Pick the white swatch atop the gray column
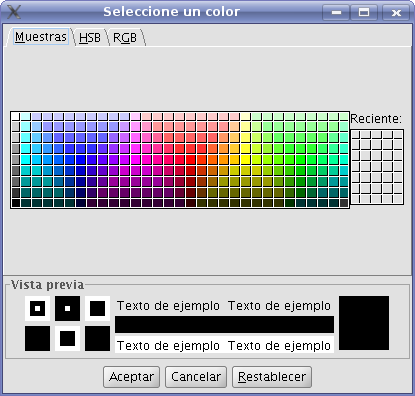This screenshot has width=415, height=396. click(x=16, y=116)
